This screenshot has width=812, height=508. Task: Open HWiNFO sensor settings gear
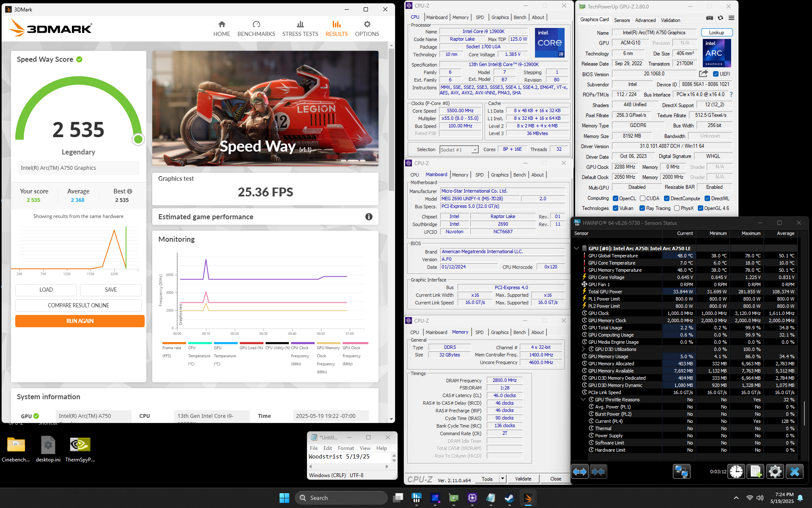(775, 472)
